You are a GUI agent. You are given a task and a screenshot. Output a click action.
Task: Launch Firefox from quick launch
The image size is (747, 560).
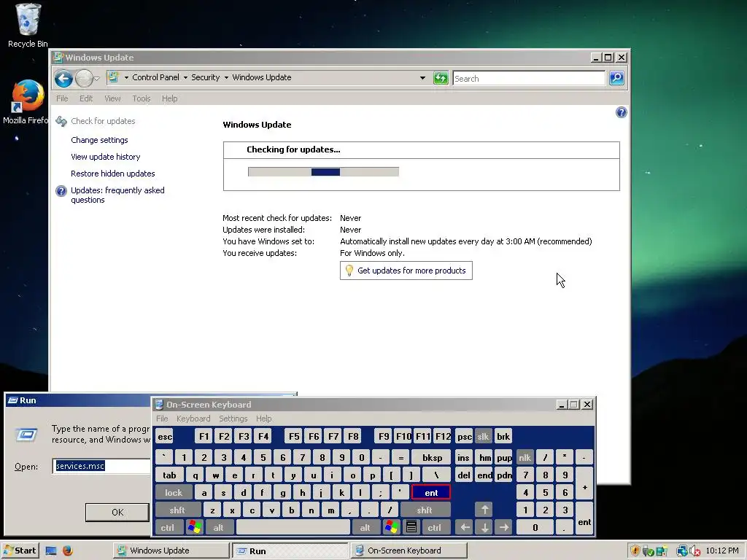[x=68, y=551]
